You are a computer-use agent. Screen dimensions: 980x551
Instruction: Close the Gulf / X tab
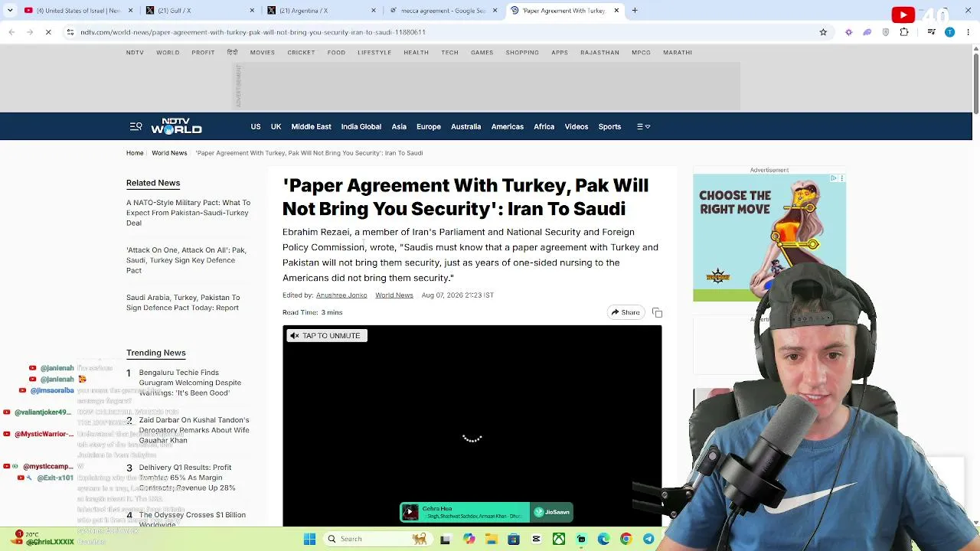click(252, 11)
